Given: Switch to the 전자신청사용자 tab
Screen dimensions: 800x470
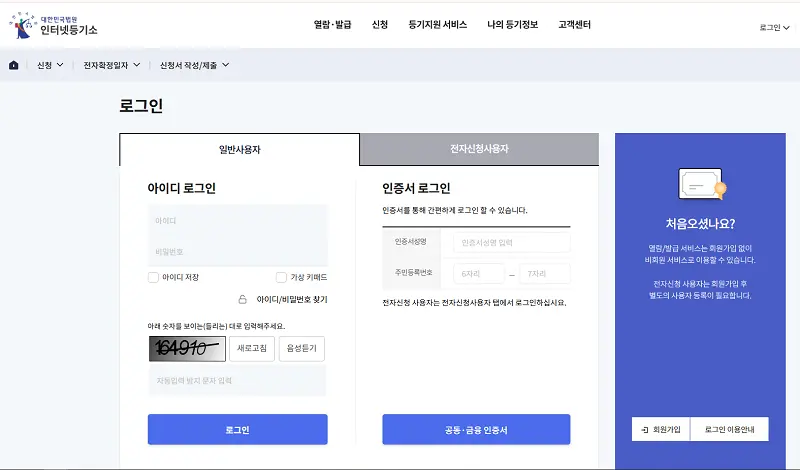Looking at the screenshot, I should coord(479,149).
